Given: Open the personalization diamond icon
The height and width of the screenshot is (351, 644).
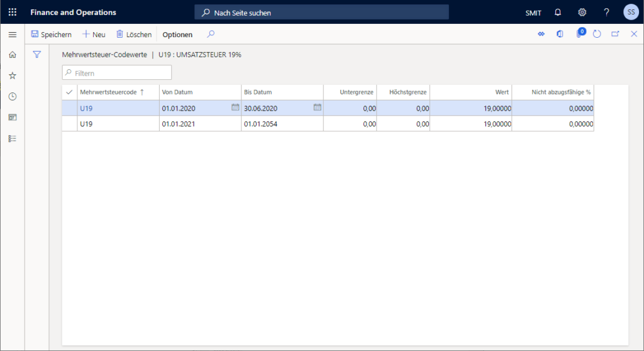Looking at the screenshot, I should pyautogui.click(x=541, y=34).
